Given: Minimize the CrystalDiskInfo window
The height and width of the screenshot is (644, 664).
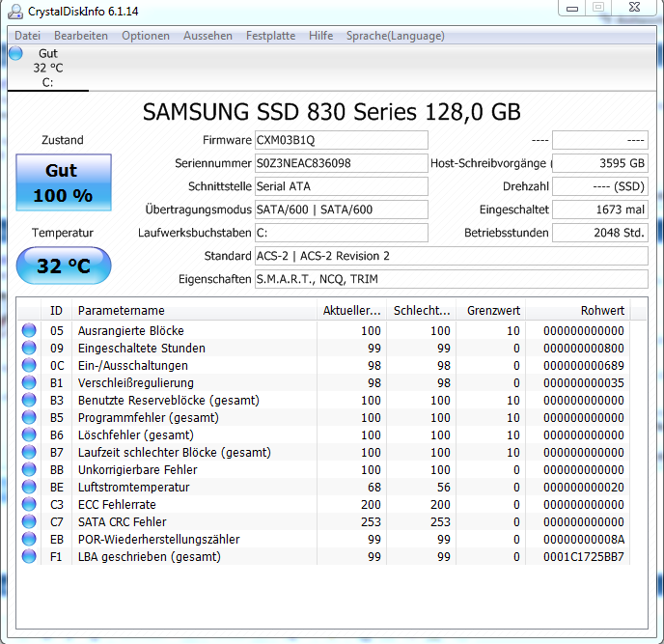Looking at the screenshot, I should (x=572, y=8).
